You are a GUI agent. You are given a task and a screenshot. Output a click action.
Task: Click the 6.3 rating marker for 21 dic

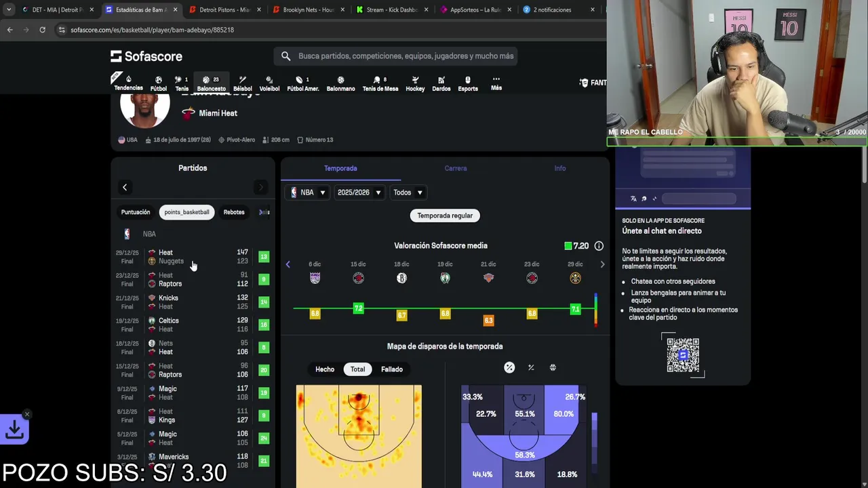tap(488, 320)
